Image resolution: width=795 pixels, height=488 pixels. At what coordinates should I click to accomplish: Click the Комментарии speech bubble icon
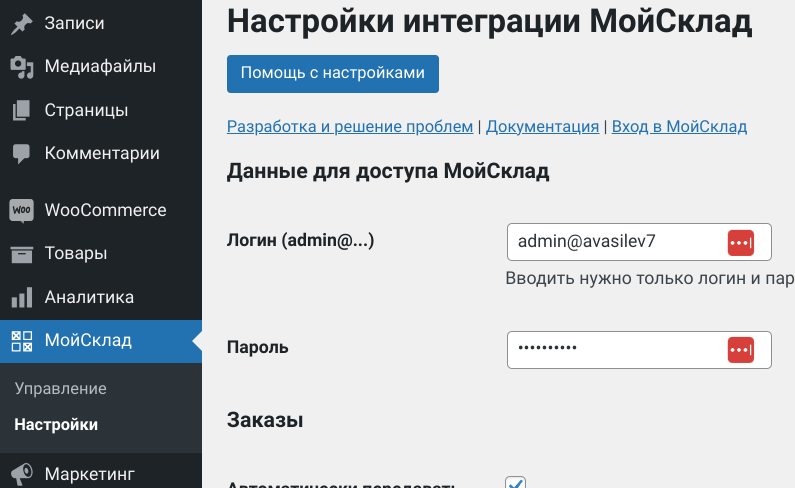(21, 154)
